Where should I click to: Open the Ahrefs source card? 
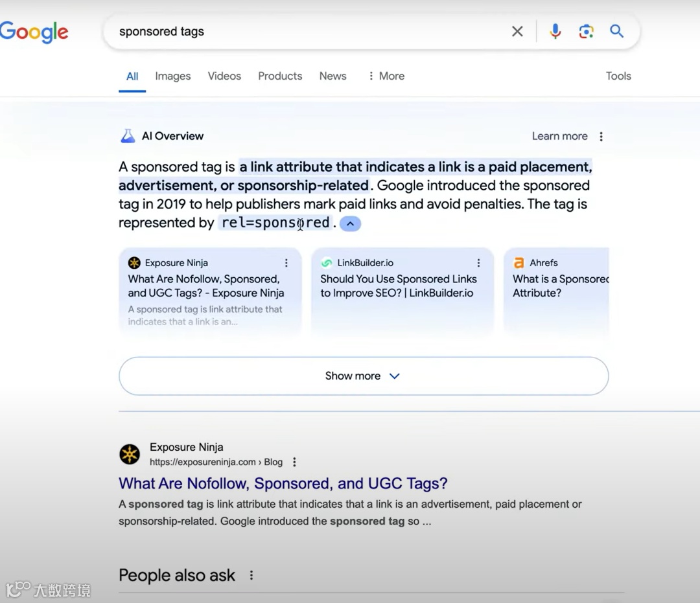click(556, 290)
